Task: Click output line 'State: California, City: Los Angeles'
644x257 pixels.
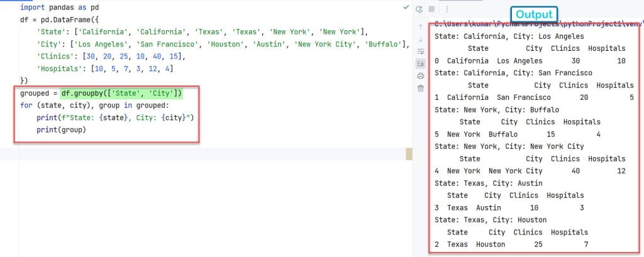Action: click(x=509, y=36)
